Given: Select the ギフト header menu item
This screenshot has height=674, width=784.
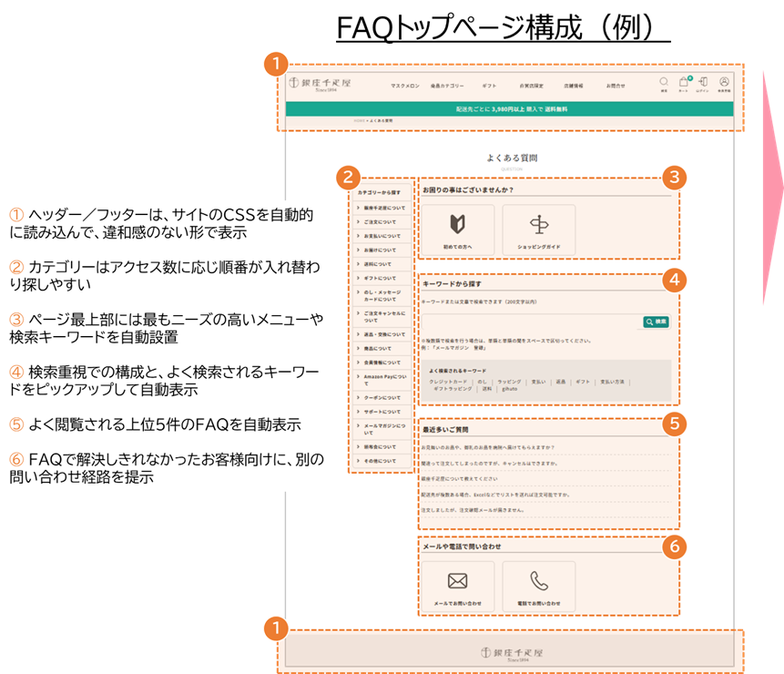Looking at the screenshot, I should [x=489, y=86].
